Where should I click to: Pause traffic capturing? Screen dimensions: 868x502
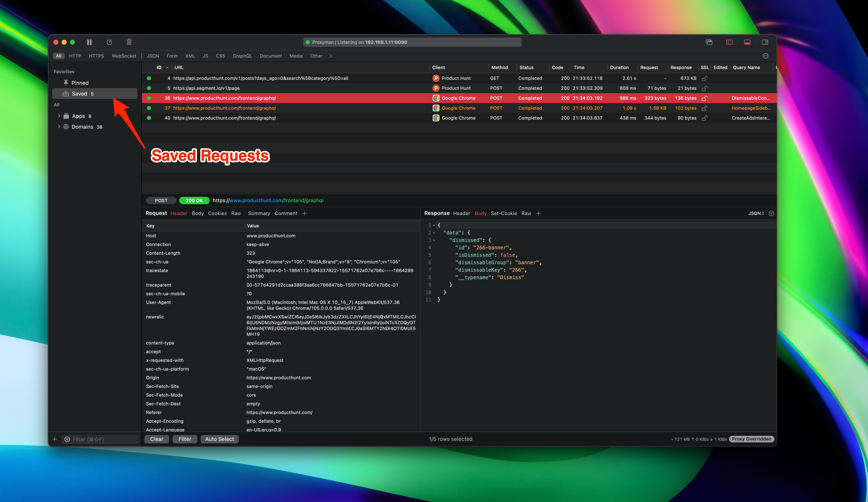[89, 42]
